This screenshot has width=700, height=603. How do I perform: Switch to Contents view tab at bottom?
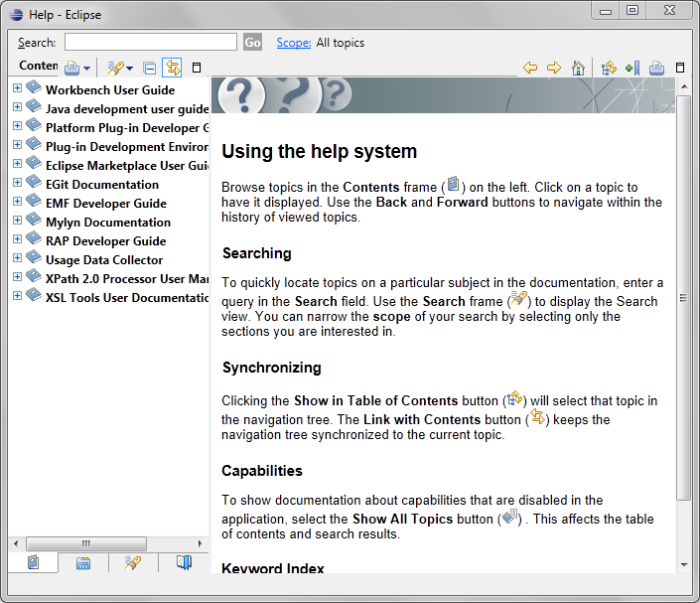33,562
